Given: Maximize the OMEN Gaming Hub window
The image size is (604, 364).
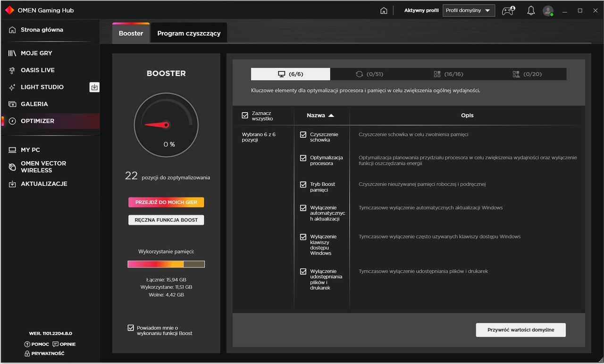Looking at the screenshot, I should (580, 10).
